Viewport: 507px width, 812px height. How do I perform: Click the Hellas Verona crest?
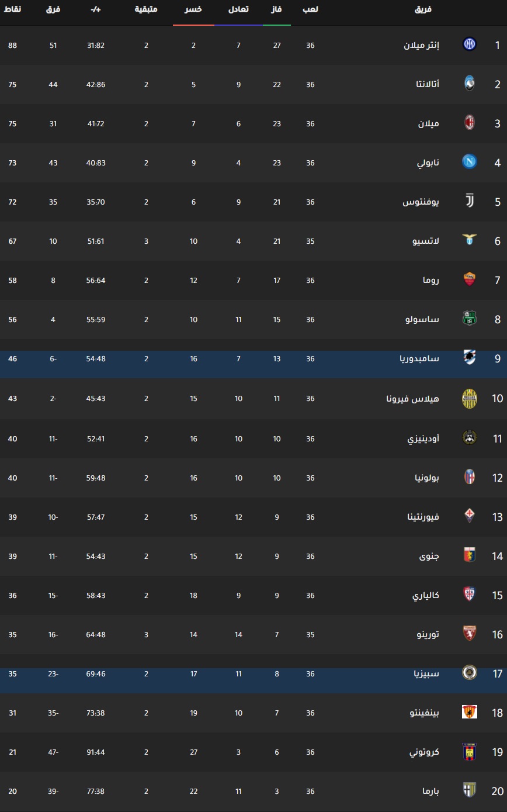coord(470,398)
